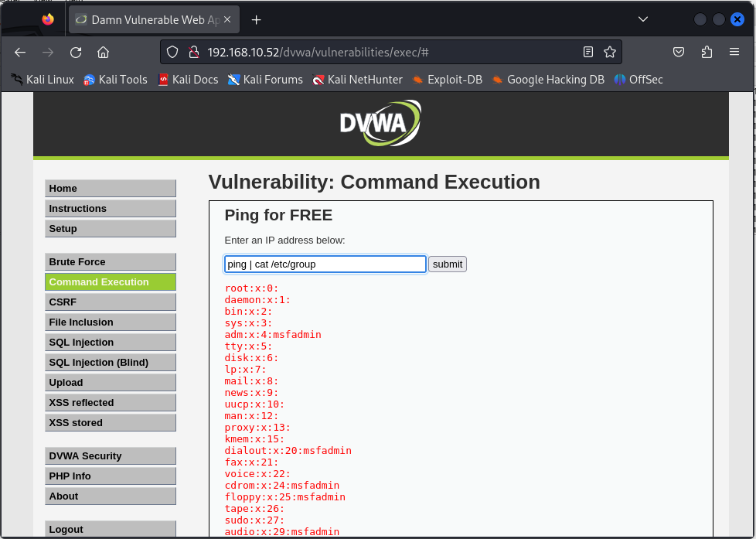756x539 pixels.
Task: Open Exploit-DB bookmark
Action: pos(447,80)
